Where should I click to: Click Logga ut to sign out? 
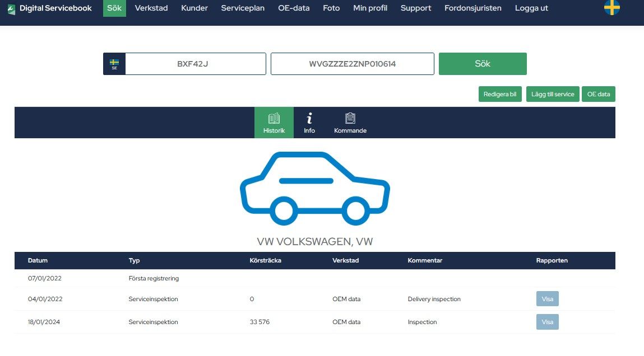coord(531,8)
